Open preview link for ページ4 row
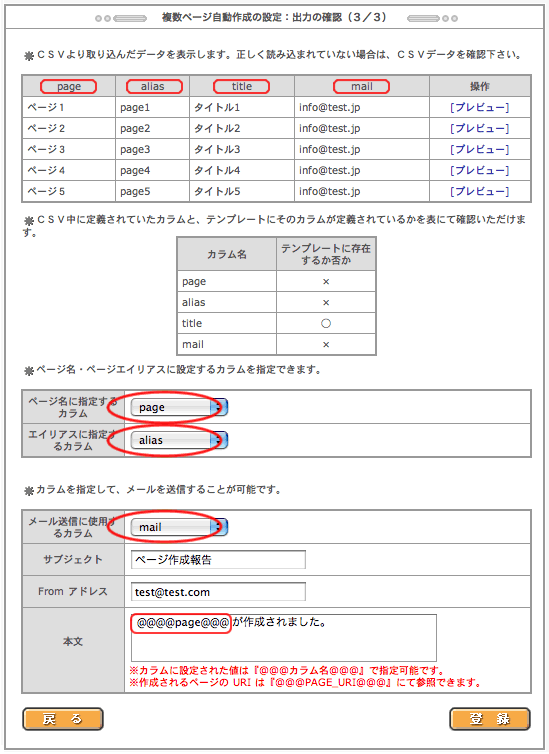Viewport: 549px width, 754px height. pos(479,170)
